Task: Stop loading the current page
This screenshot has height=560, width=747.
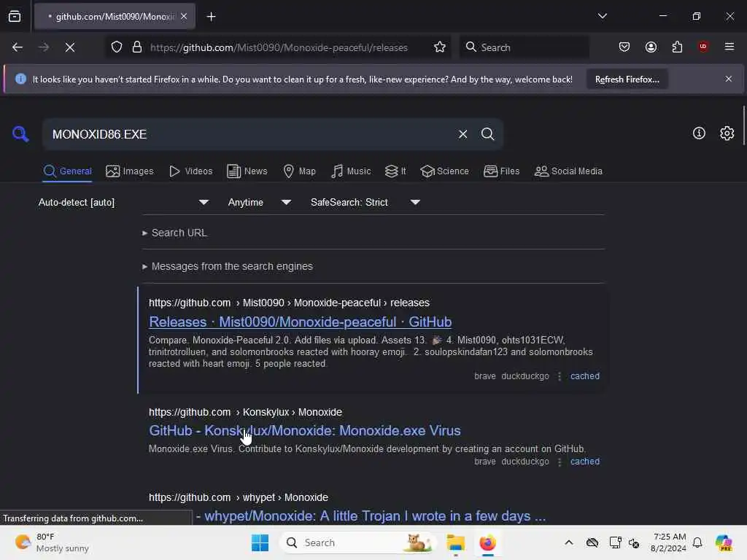Action: (70, 47)
